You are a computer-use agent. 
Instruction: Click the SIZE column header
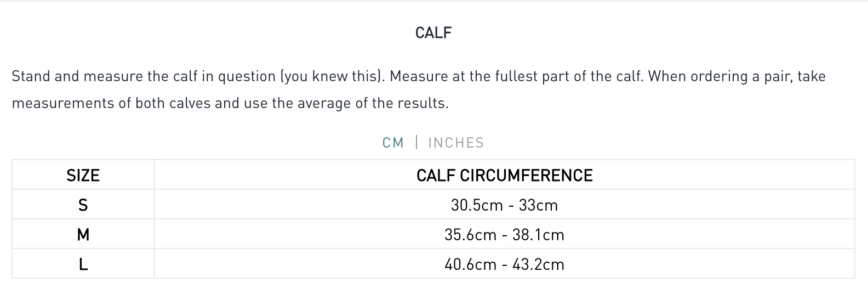point(83,175)
